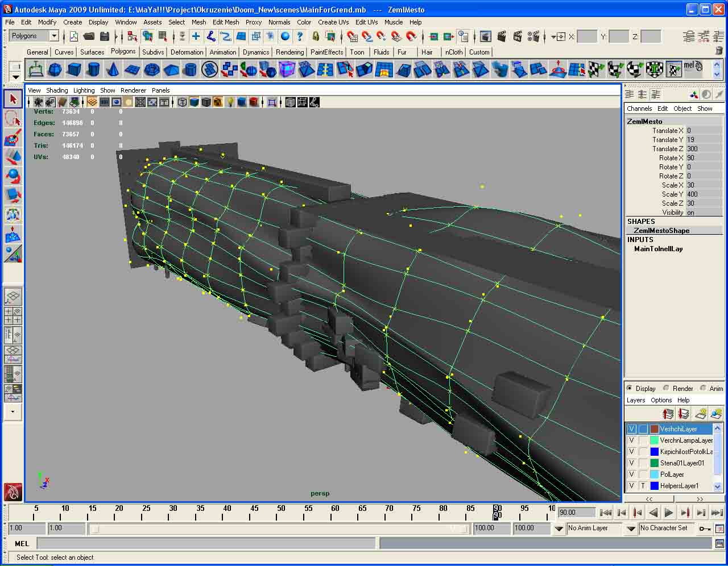Click the VerchnLampaLayer color swatch
Image resolution: width=728 pixels, height=566 pixels.
pos(654,440)
